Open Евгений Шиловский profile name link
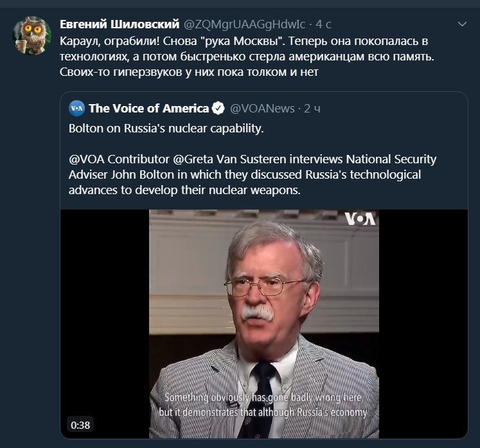 click(x=120, y=24)
